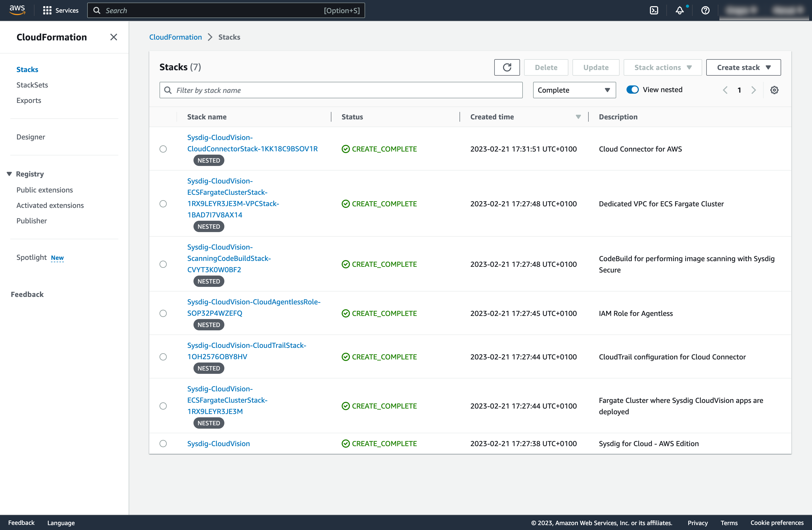This screenshot has height=530, width=812.
Task: Open the footer Language selector
Action: click(61, 523)
